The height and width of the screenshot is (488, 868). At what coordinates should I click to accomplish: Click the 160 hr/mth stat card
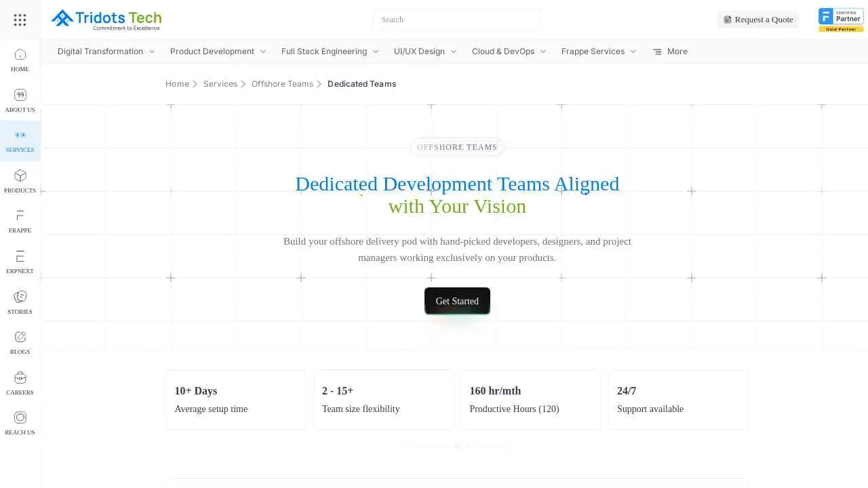(531, 400)
